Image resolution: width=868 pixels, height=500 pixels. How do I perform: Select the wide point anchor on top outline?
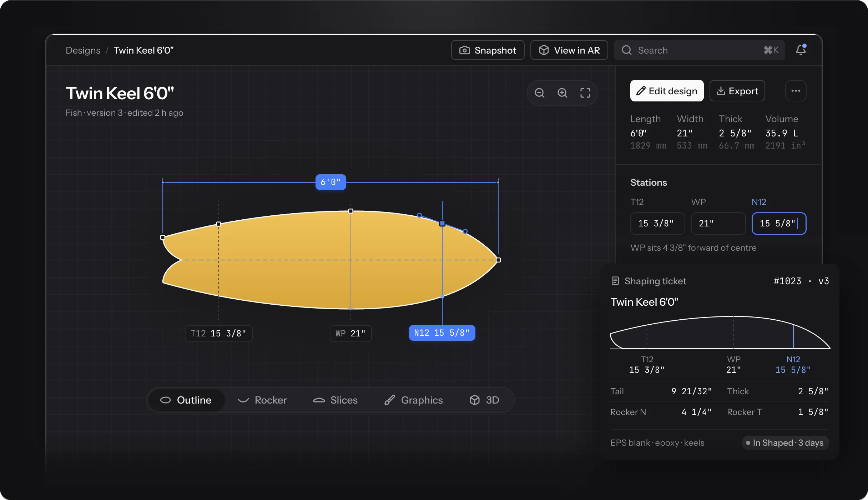351,211
